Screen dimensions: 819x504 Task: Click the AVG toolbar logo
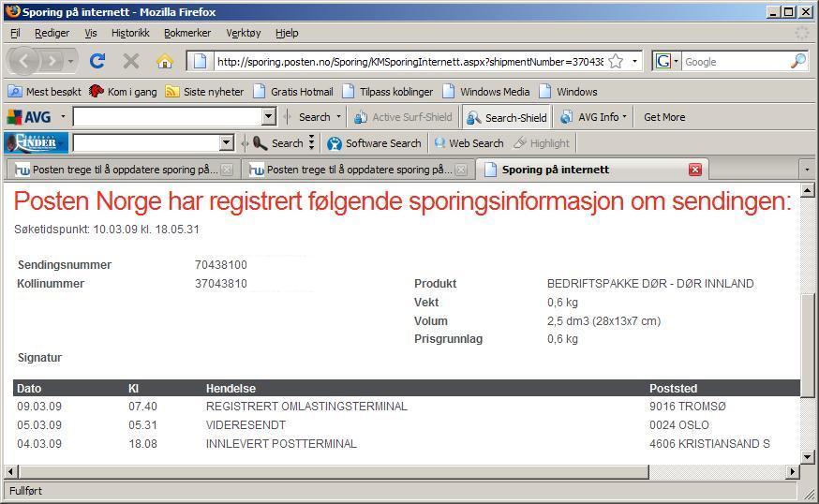pyautogui.click(x=29, y=117)
